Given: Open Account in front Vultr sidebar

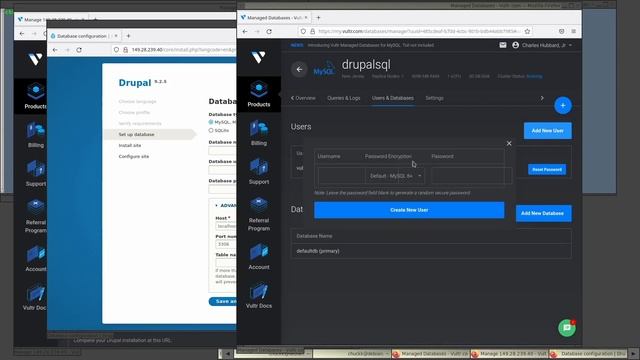Looking at the screenshot, I should point(259,257).
